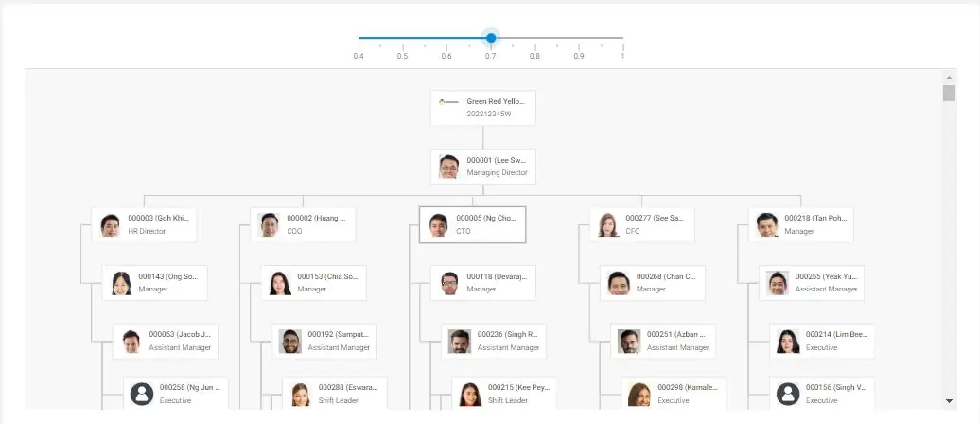Image resolution: width=980 pixels, height=424 pixels.
Task: Open the 000053 (Jacob J... Assistant Manager card
Action: (x=166, y=342)
